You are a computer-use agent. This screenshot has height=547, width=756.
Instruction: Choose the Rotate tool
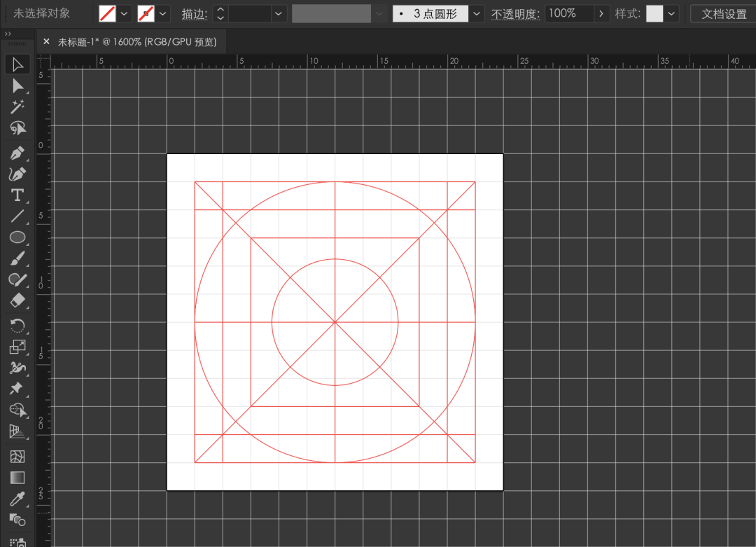click(x=17, y=324)
